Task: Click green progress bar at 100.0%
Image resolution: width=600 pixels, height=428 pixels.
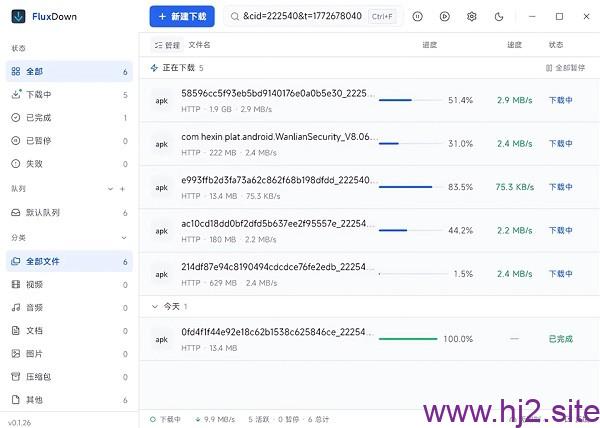Action: tap(408, 339)
